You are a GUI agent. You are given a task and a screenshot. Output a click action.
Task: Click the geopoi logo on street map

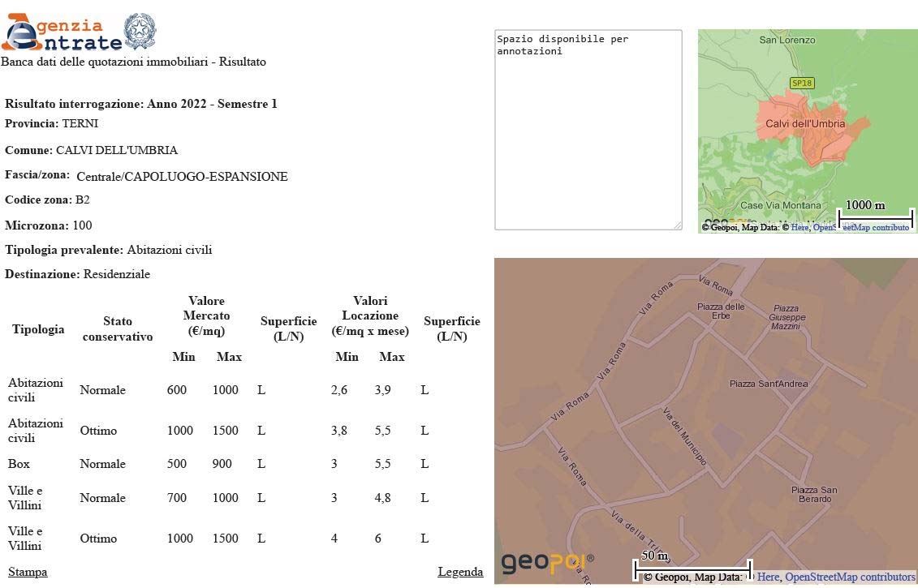[x=547, y=562]
